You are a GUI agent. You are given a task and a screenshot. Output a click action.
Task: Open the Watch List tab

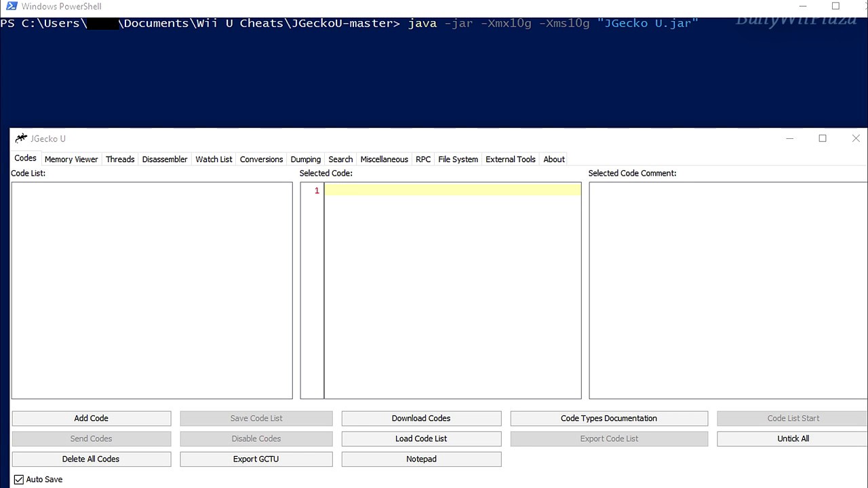[x=214, y=159]
